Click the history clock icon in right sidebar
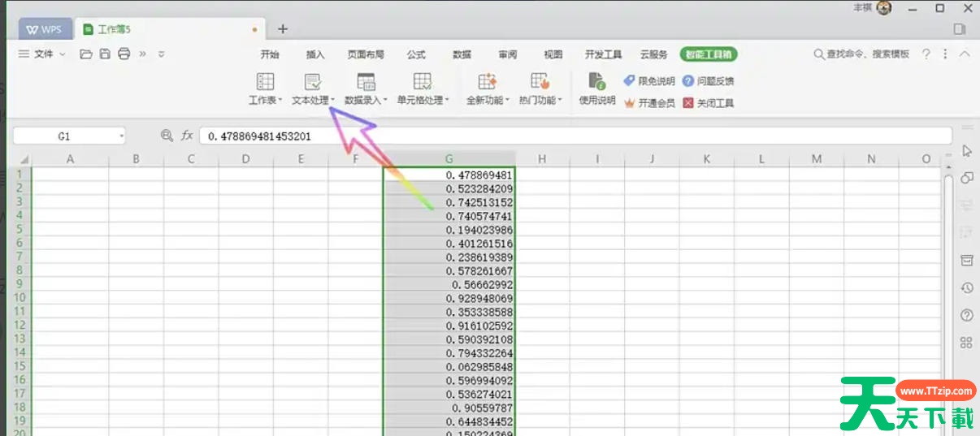 [967, 287]
